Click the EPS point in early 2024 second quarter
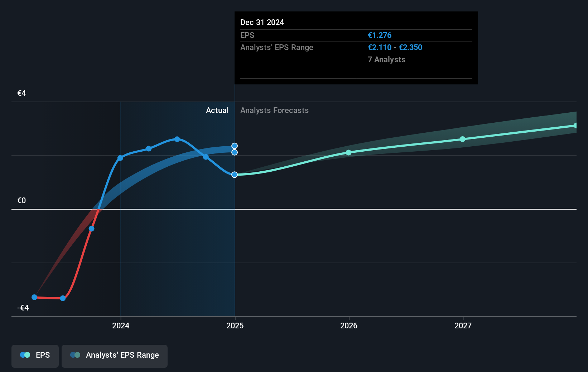588x372 pixels. pyautogui.click(x=149, y=148)
